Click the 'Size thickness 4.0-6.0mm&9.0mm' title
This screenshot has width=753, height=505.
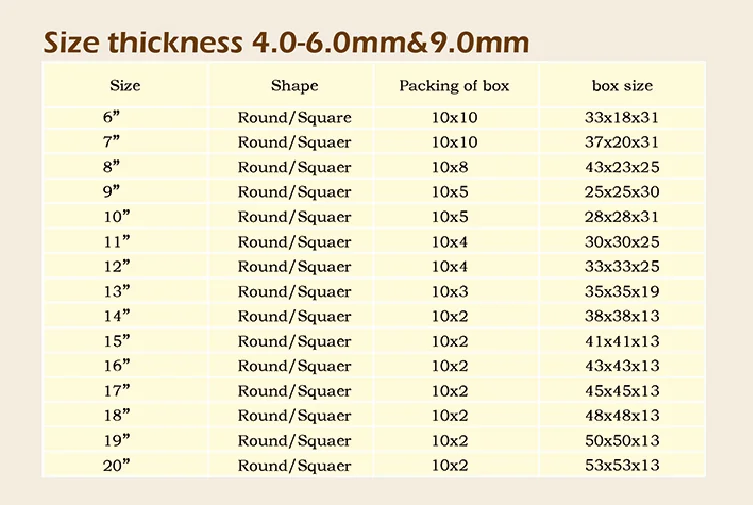tap(286, 43)
